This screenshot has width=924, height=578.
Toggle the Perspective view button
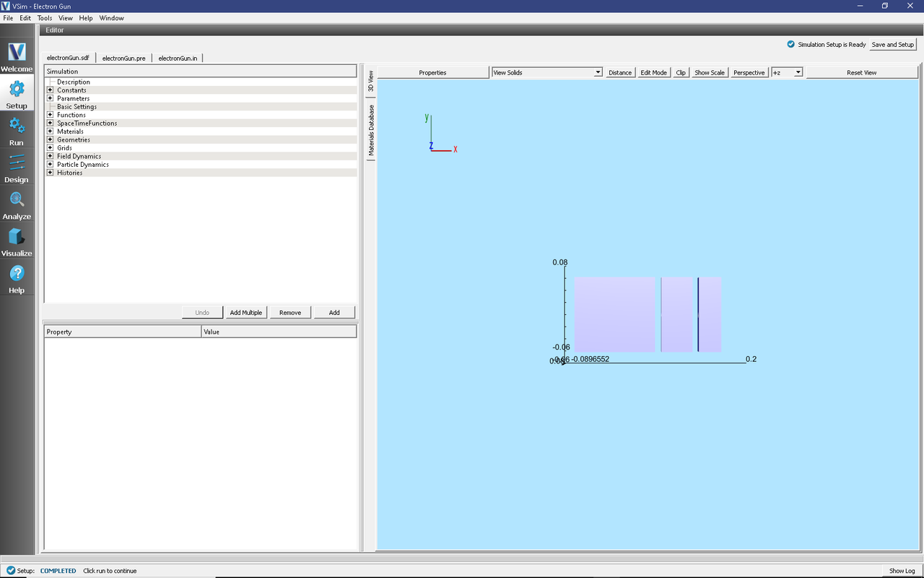(x=749, y=73)
